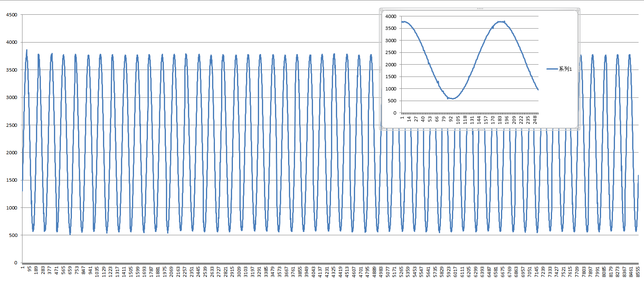Click main chart horizontal axis label 8085
Image resolution: width=644 pixels, height=286 pixels.
click(x=604, y=272)
